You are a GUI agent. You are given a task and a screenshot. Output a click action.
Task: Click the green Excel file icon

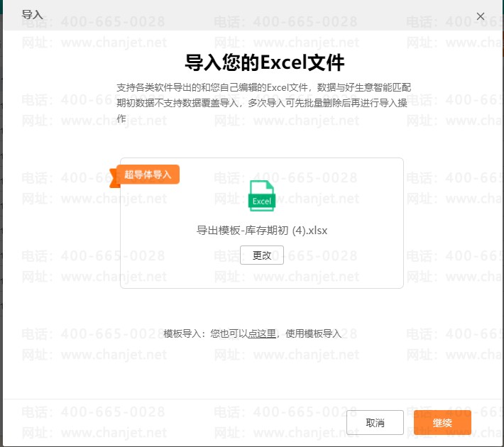(x=261, y=196)
